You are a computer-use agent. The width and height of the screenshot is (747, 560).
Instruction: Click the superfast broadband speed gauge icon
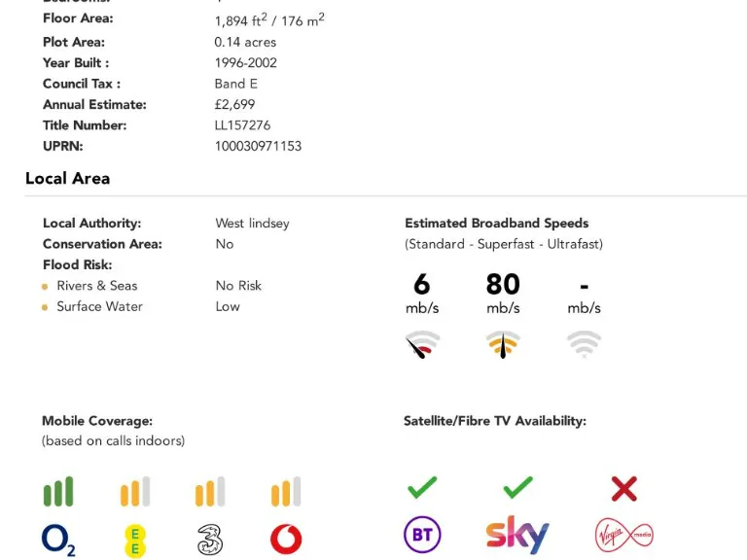(503, 345)
